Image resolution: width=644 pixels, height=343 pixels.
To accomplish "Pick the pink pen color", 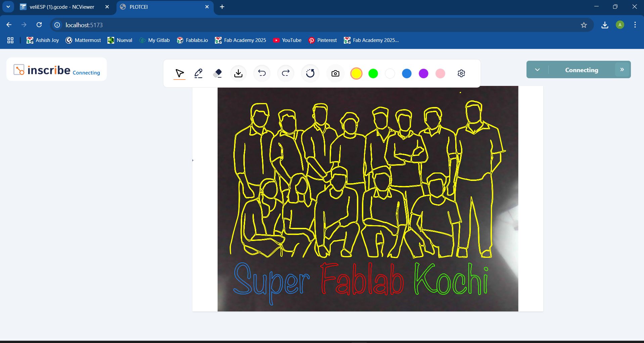I will (x=440, y=73).
